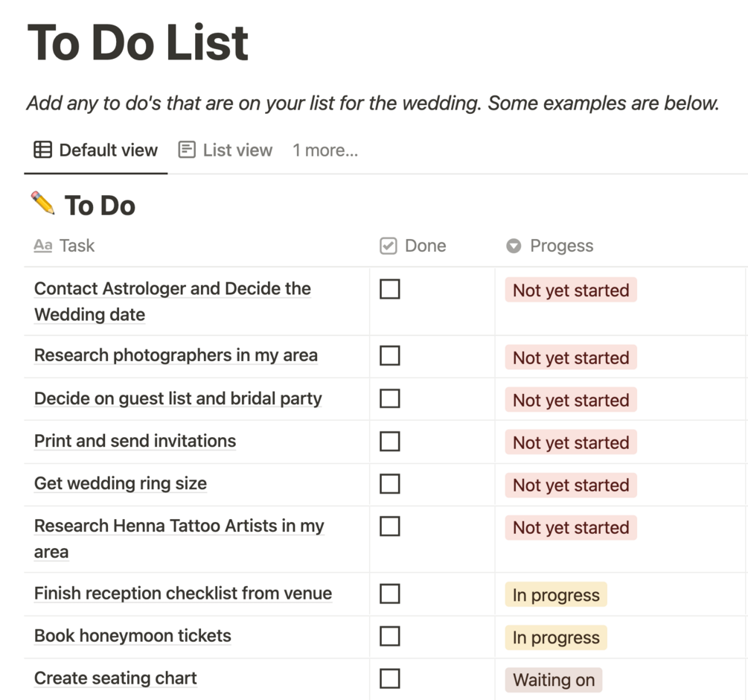Click the checkbox icon in Done header

(388, 246)
